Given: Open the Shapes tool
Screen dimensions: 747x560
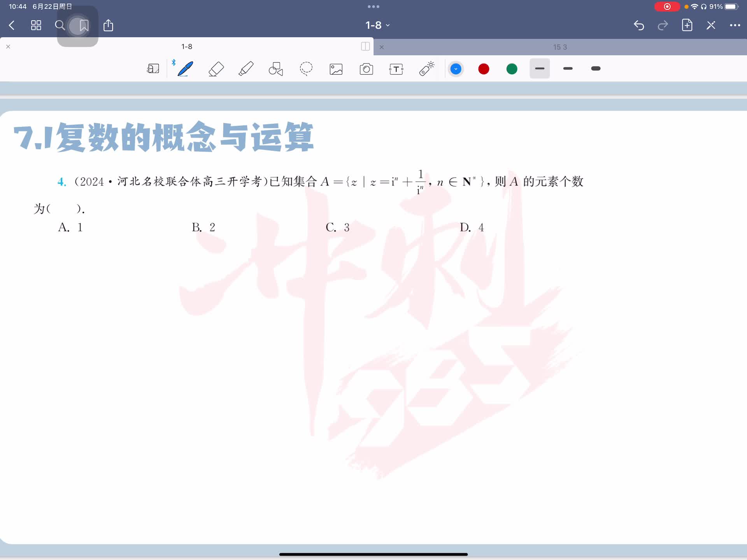Looking at the screenshot, I should (x=276, y=69).
